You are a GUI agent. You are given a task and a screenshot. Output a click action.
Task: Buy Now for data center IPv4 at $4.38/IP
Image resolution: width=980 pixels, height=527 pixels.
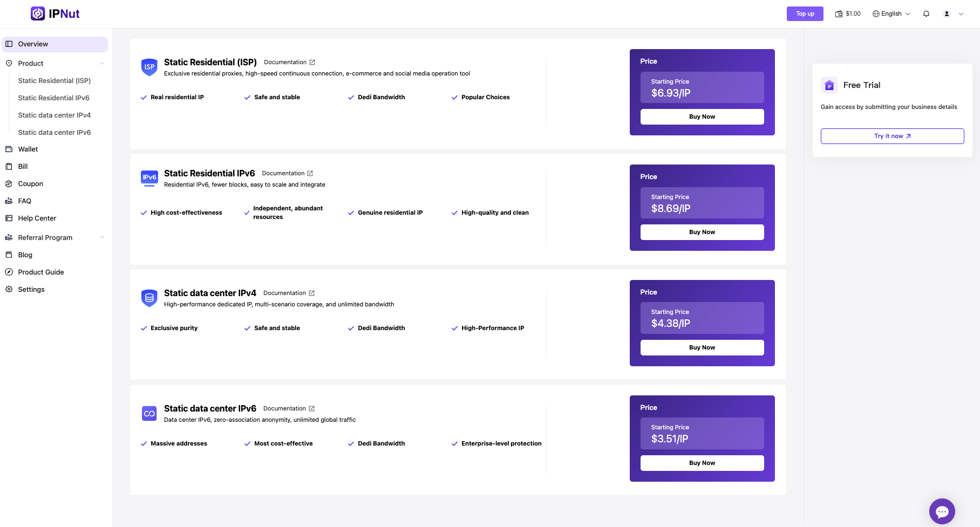tap(702, 348)
